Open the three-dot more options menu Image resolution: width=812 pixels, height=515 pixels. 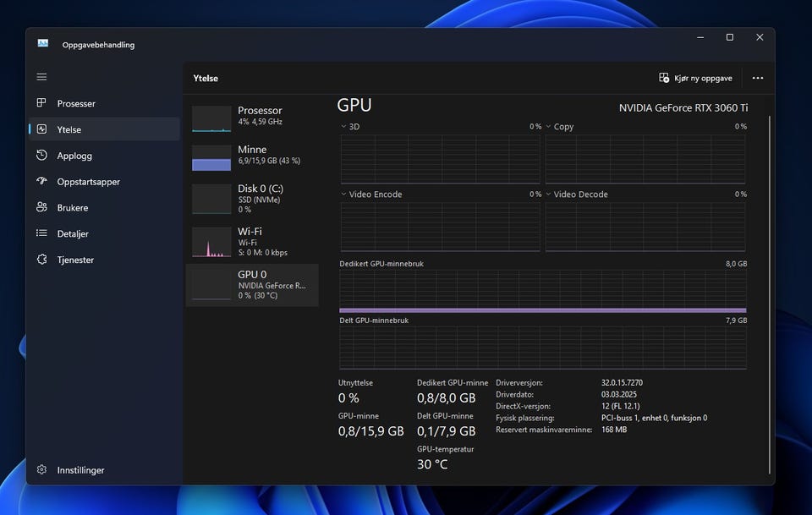point(757,78)
